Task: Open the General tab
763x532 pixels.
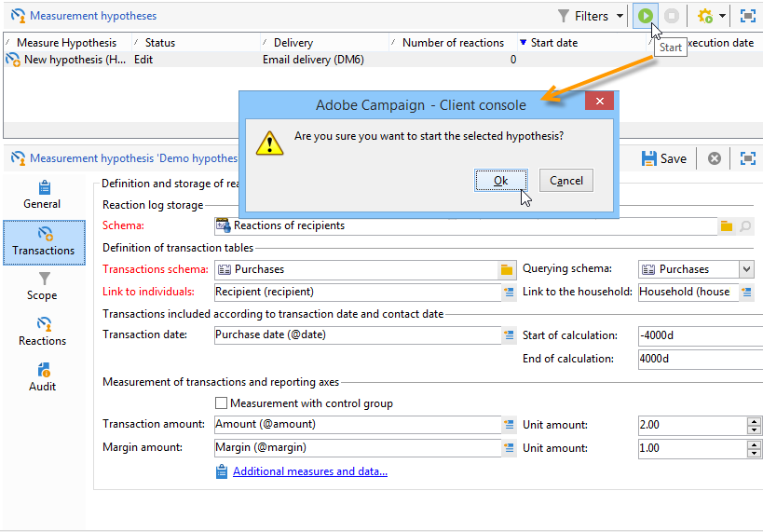Action: pos(43,195)
